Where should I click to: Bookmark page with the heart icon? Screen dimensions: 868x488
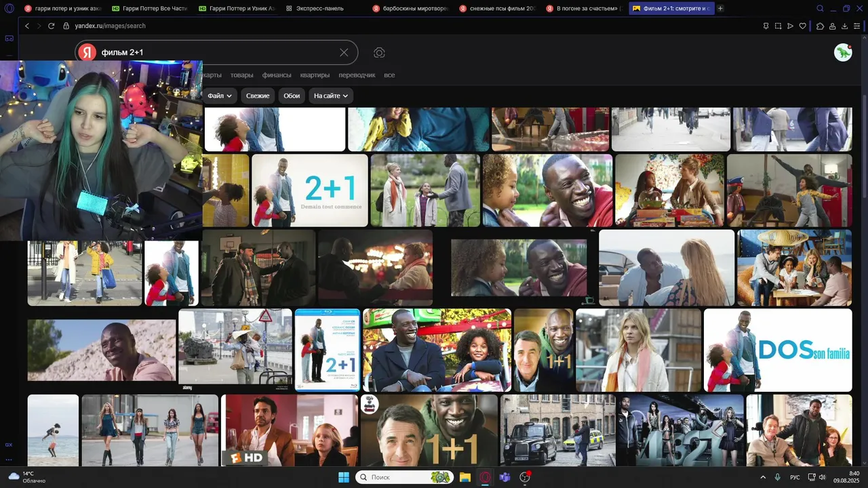tap(802, 26)
